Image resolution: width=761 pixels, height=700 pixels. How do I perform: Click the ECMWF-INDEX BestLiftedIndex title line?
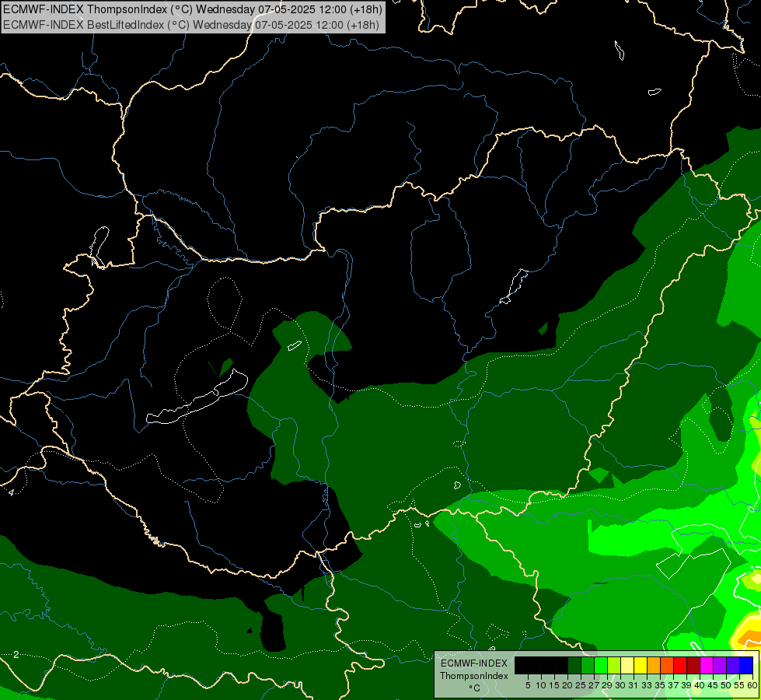click(x=191, y=25)
